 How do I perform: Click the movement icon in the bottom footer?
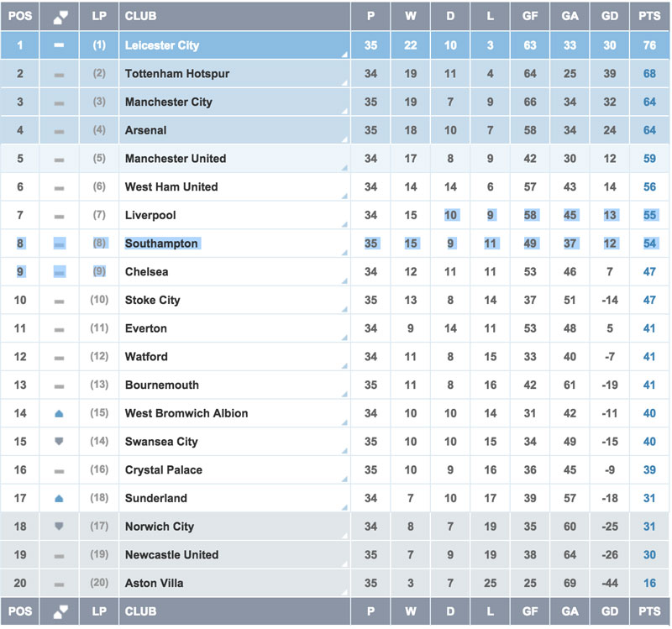(x=60, y=611)
